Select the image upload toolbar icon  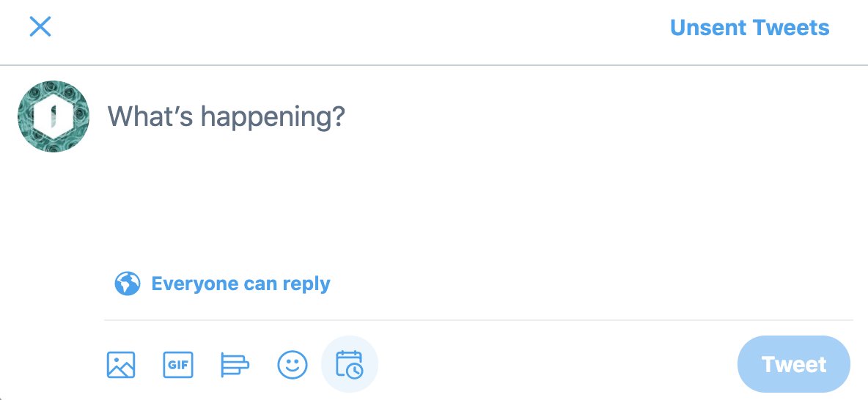point(121,364)
